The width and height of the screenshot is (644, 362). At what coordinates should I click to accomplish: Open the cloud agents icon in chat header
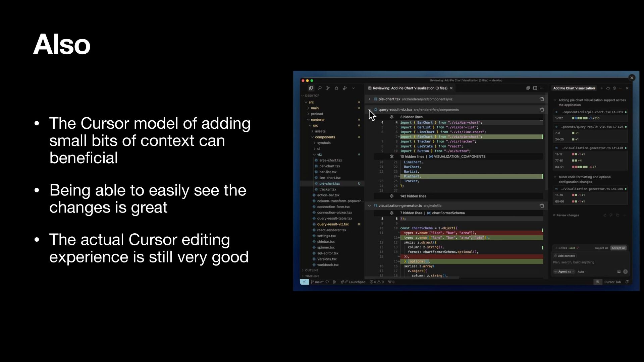608,88
